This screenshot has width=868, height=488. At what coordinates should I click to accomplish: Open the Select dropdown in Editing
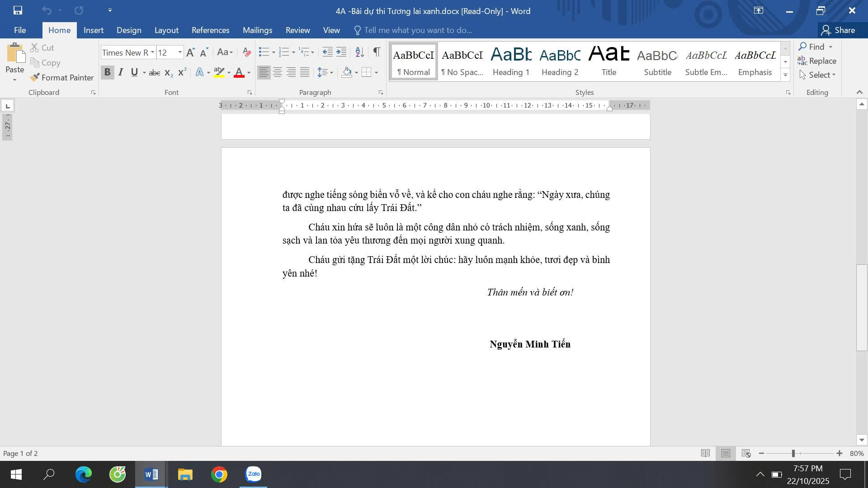point(817,75)
